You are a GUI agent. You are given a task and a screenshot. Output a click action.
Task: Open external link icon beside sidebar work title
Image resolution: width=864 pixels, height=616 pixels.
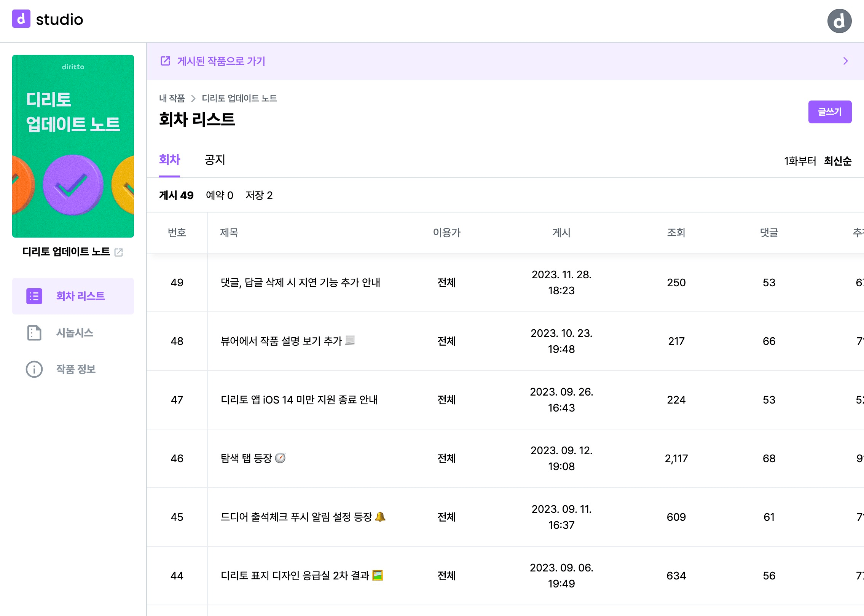(119, 252)
